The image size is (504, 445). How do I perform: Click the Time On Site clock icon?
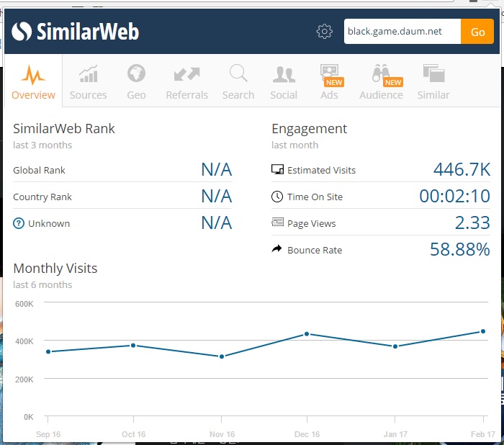(x=277, y=197)
